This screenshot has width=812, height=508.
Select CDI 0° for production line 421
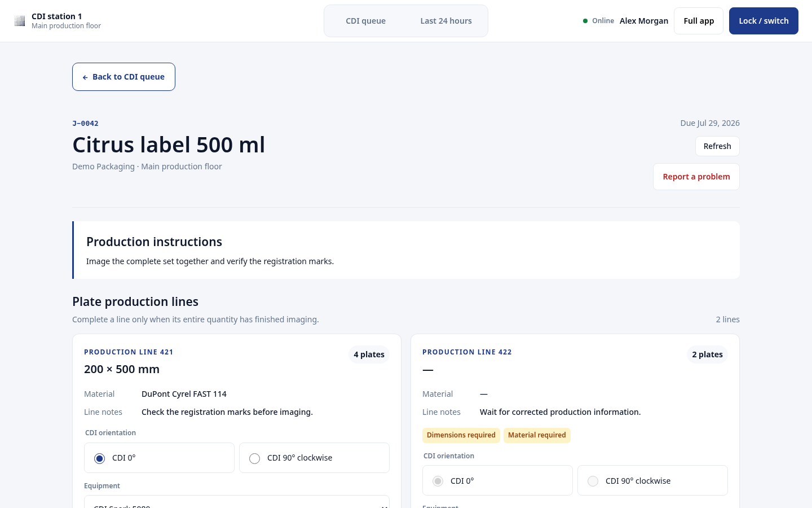click(x=159, y=458)
